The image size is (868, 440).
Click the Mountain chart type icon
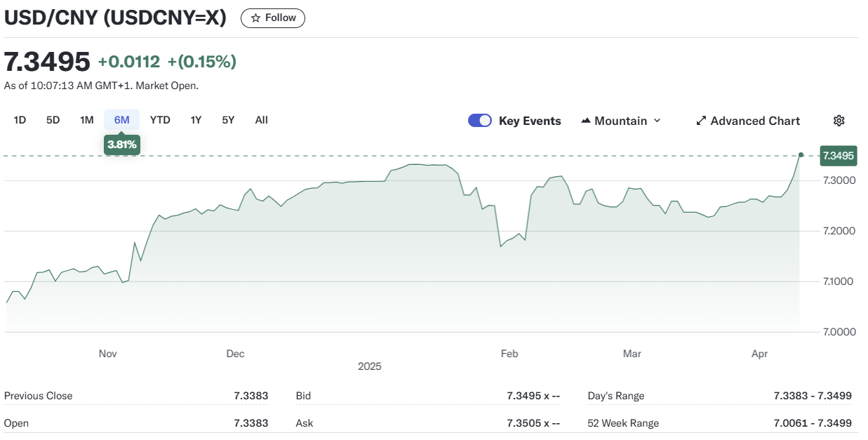click(x=586, y=121)
